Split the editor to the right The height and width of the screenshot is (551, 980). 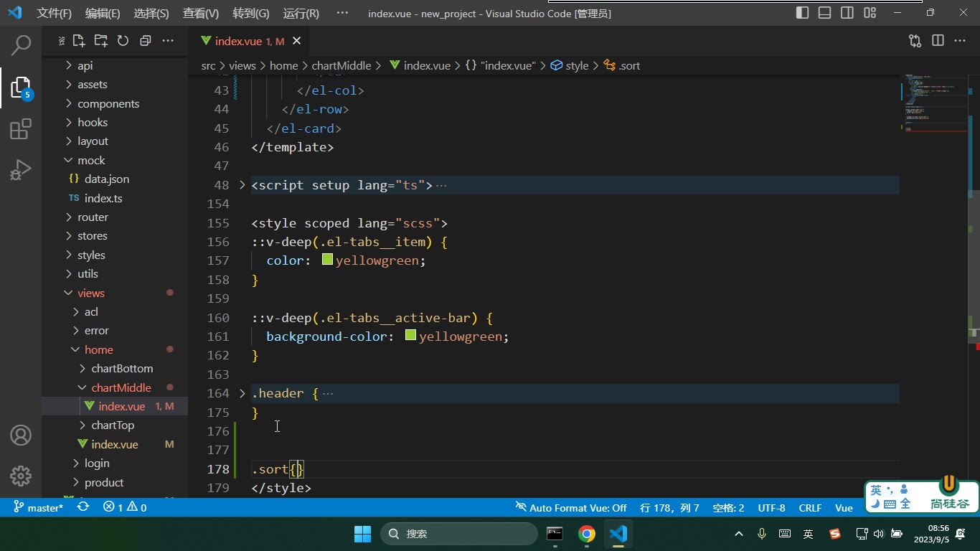[x=938, y=41]
